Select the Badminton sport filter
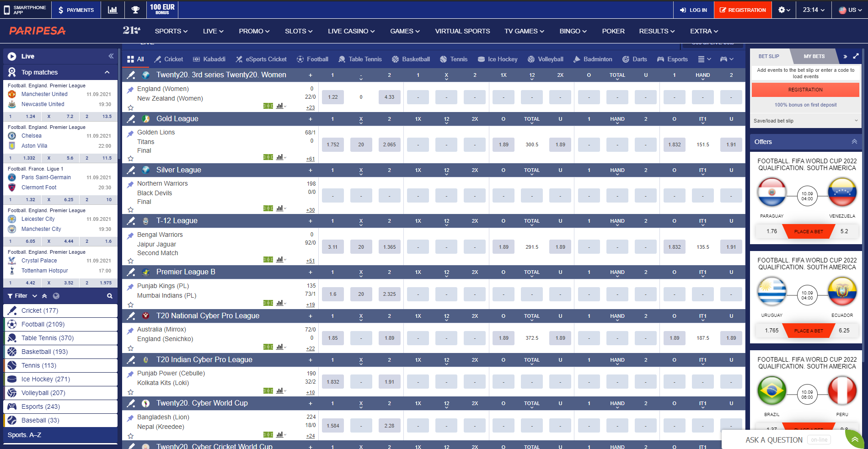 592,59
